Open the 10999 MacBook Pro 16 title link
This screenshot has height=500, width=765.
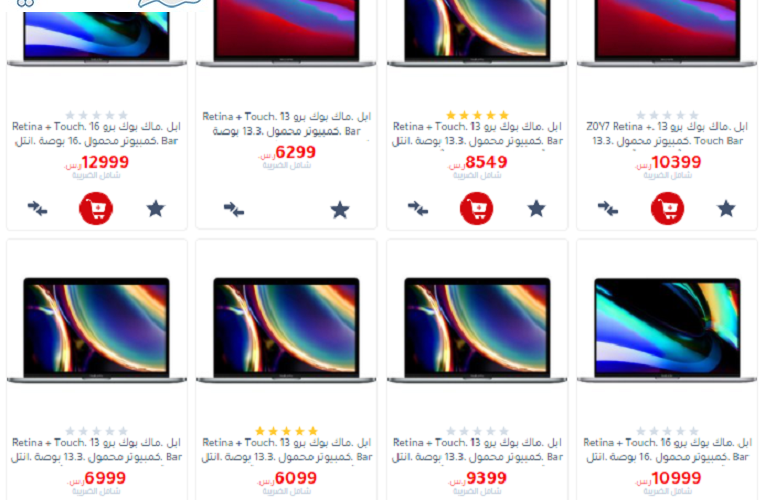pos(667,450)
